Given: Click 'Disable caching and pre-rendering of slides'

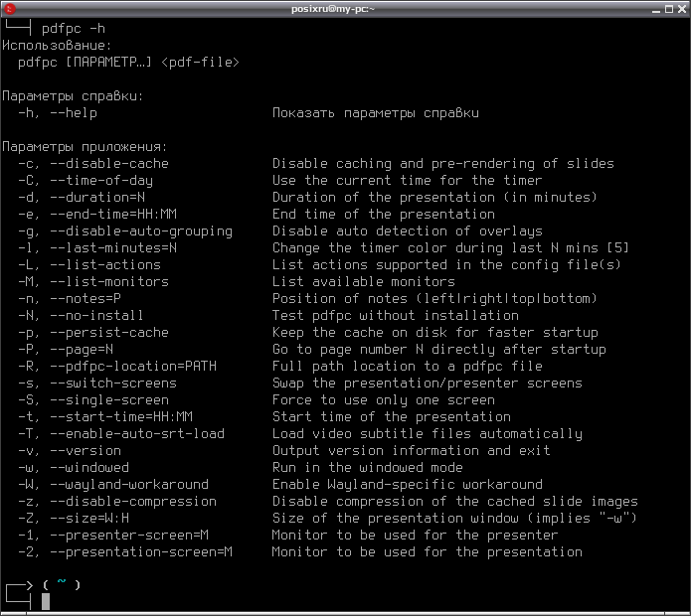Looking at the screenshot, I should [442, 163].
